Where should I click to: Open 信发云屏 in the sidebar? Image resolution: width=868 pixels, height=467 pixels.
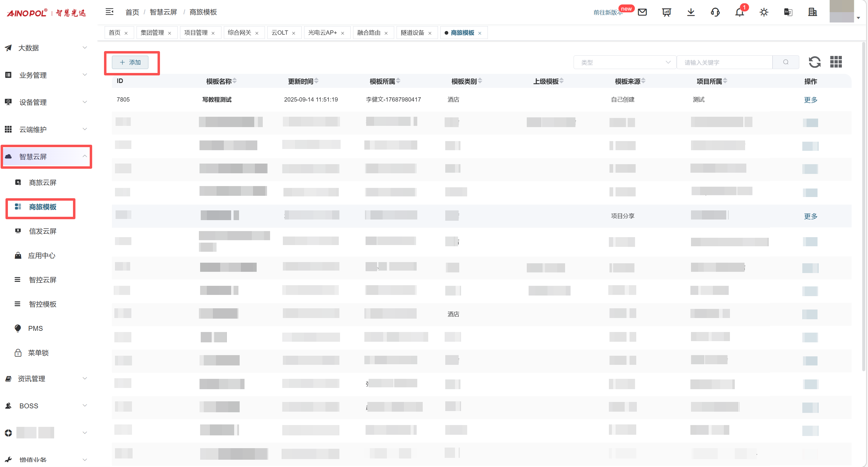pyautogui.click(x=43, y=231)
